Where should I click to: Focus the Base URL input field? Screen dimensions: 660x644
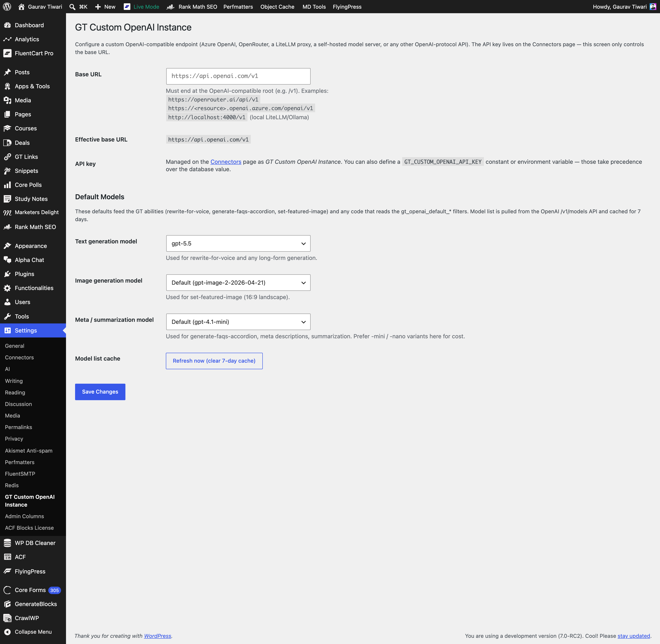tap(238, 77)
